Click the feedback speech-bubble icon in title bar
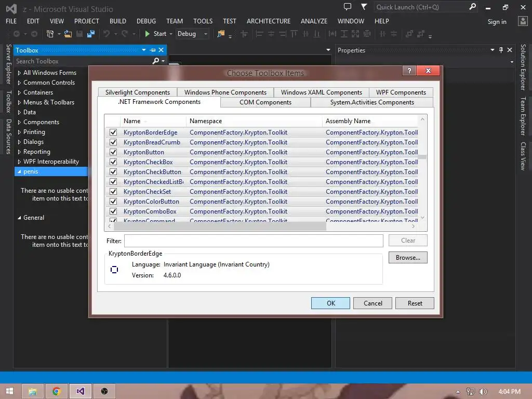532x399 pixels. 348,7
